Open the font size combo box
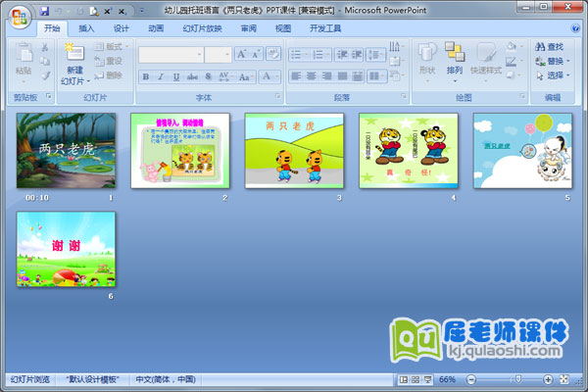 click(218, 55)
